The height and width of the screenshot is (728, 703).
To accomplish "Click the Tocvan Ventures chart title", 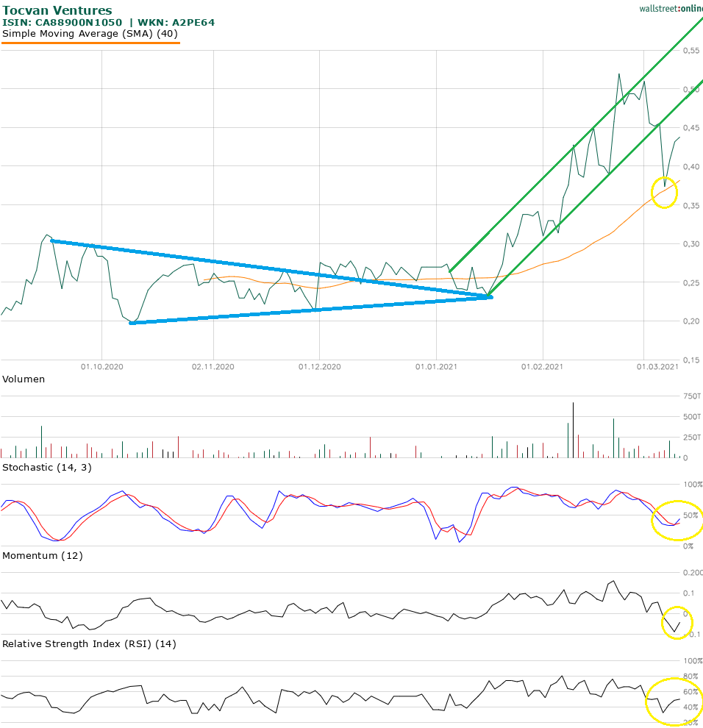I will [x=57, y=10].
